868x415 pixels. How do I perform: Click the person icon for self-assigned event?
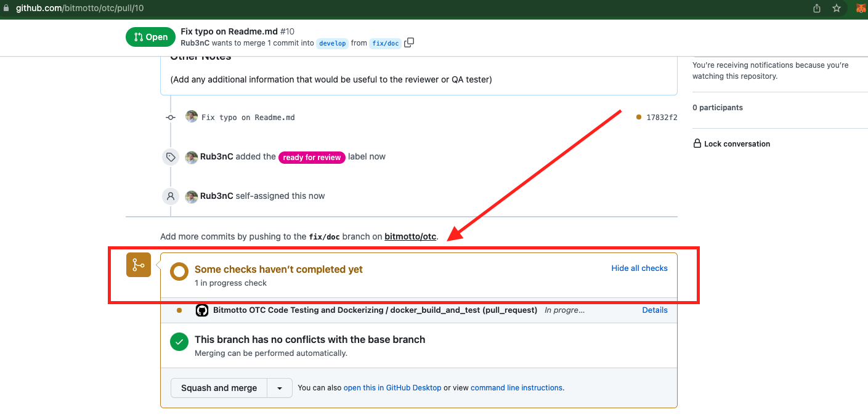tap(171, 196)
